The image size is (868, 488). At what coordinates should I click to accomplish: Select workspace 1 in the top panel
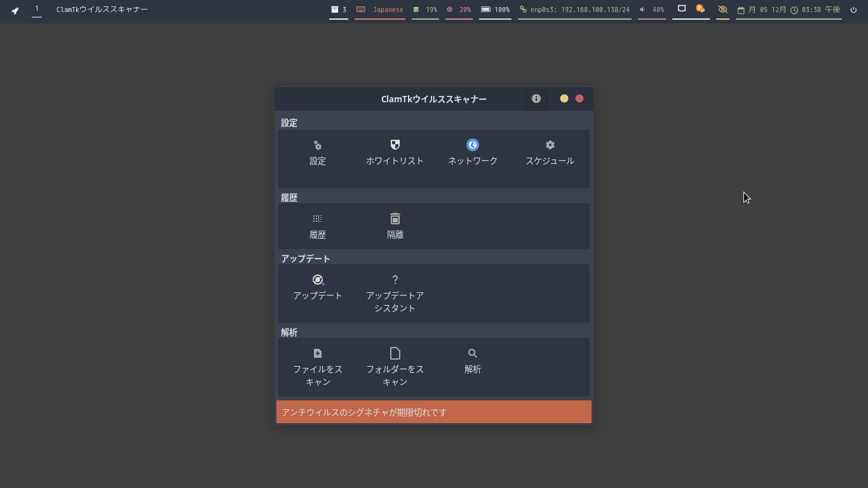(37, 9)
